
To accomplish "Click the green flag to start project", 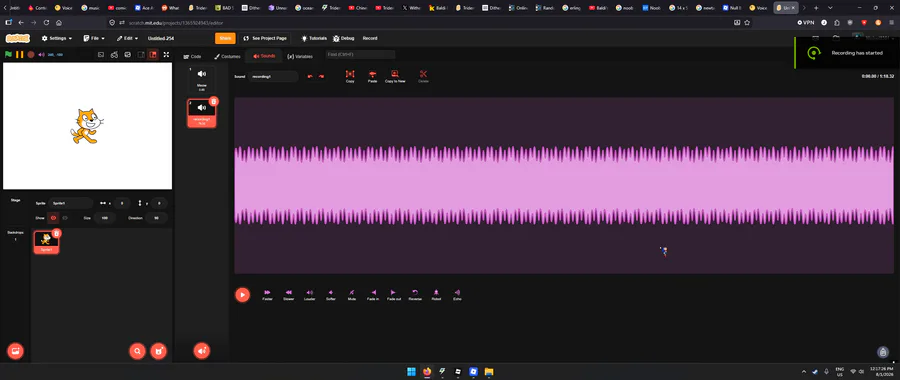I will pos(8,55).
